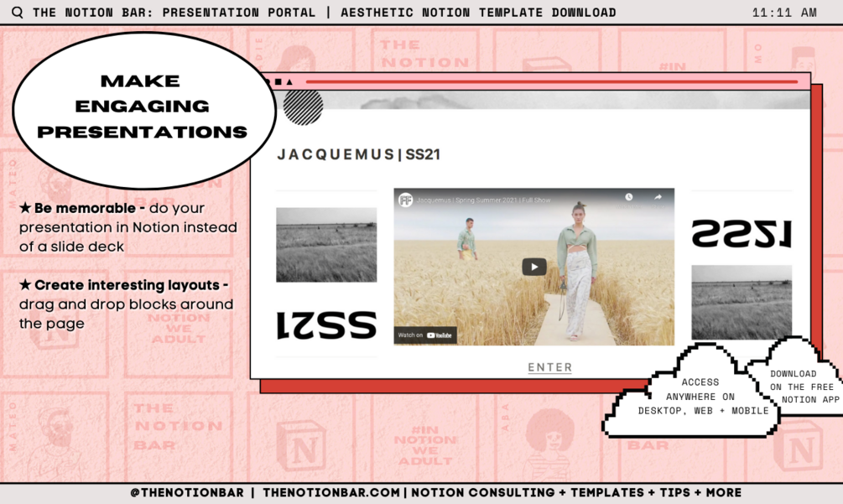Open the FF channel avatar on video
843x504 pixels.
click(x=405, y=200)
